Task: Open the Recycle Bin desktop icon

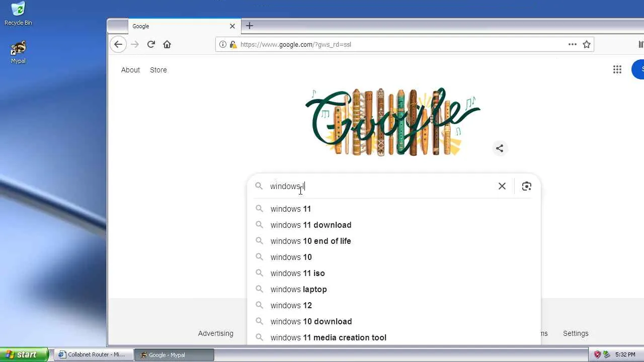Action: [x=18, y=14]
